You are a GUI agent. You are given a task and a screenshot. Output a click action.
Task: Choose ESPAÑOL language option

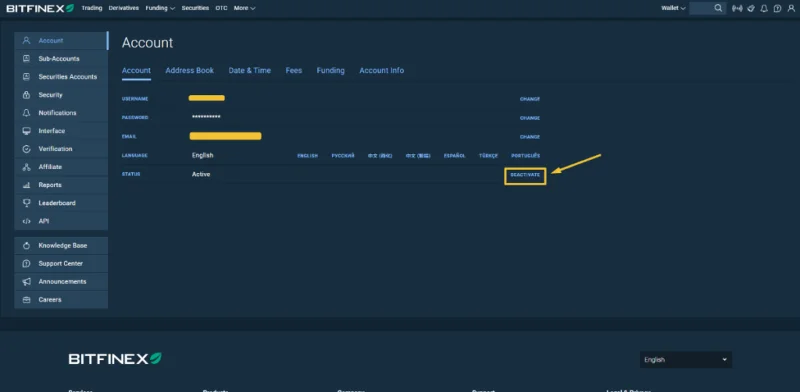455,156
